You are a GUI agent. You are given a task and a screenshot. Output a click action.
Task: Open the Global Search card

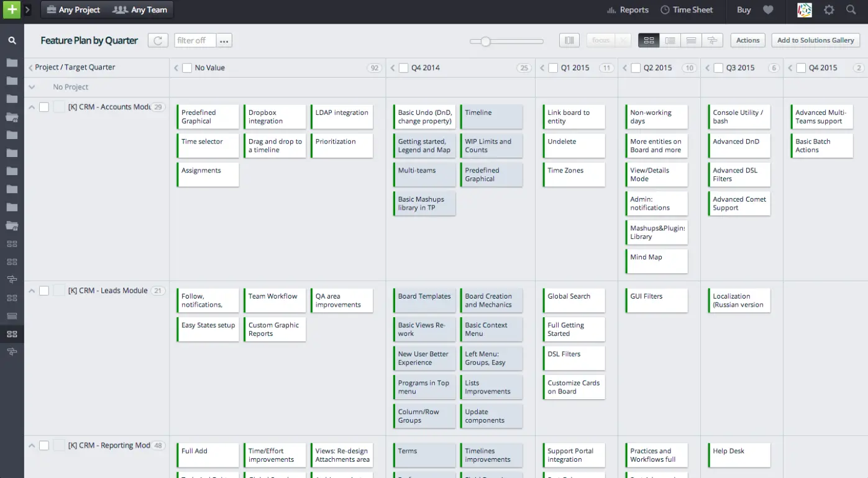pyautogui.click(x=573, y=300)
